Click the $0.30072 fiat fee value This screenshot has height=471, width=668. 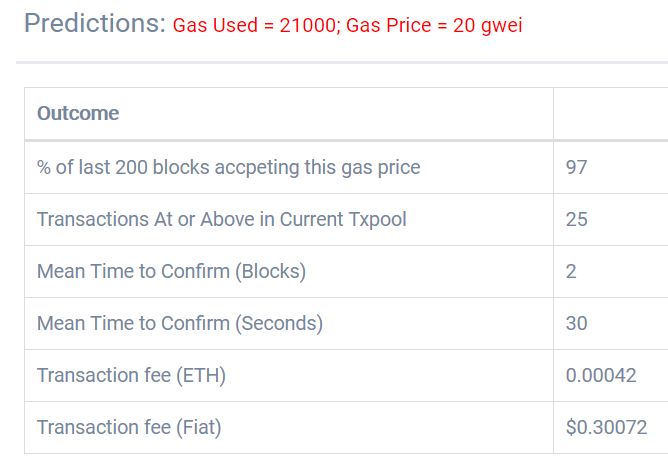tap(605, 427)
